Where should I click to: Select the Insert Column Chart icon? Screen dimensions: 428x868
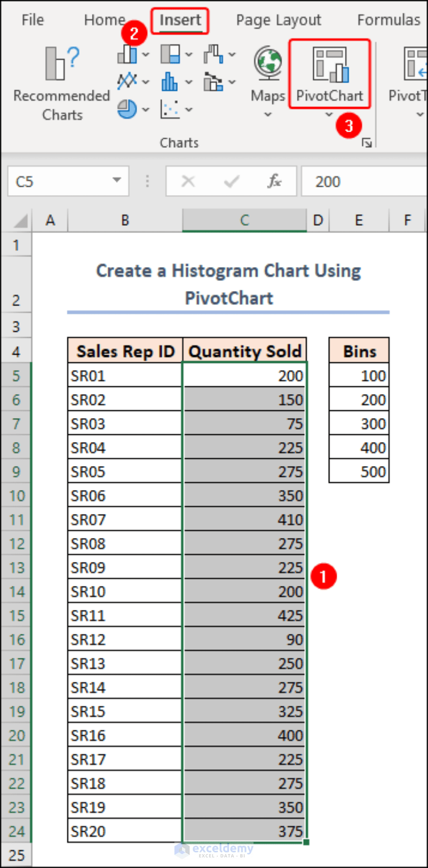pos(127,54)
